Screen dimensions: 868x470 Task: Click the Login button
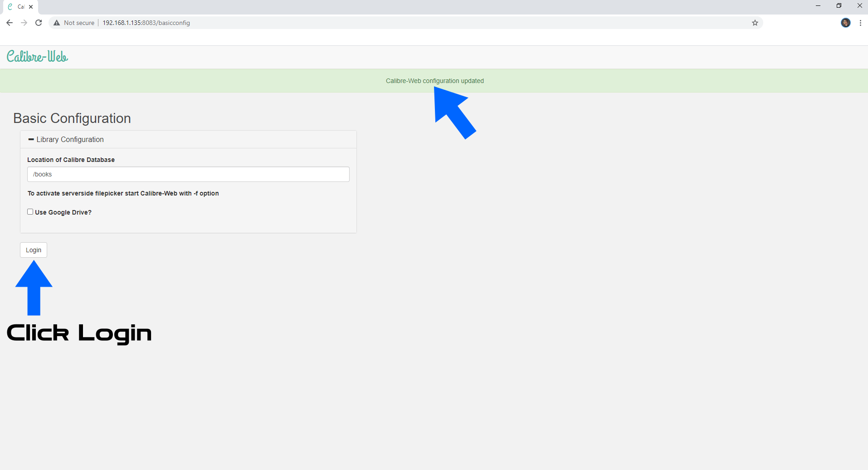(34, 250)
